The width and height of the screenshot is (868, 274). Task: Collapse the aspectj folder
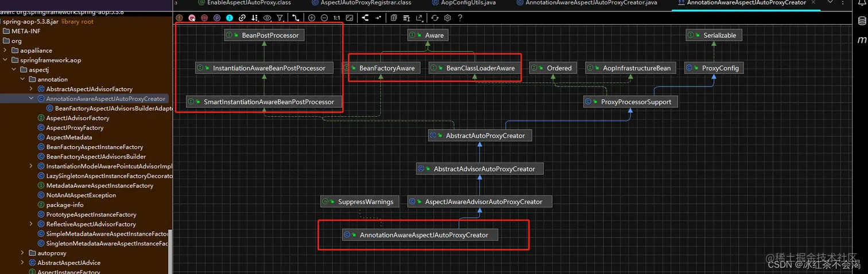coord(14,70)
